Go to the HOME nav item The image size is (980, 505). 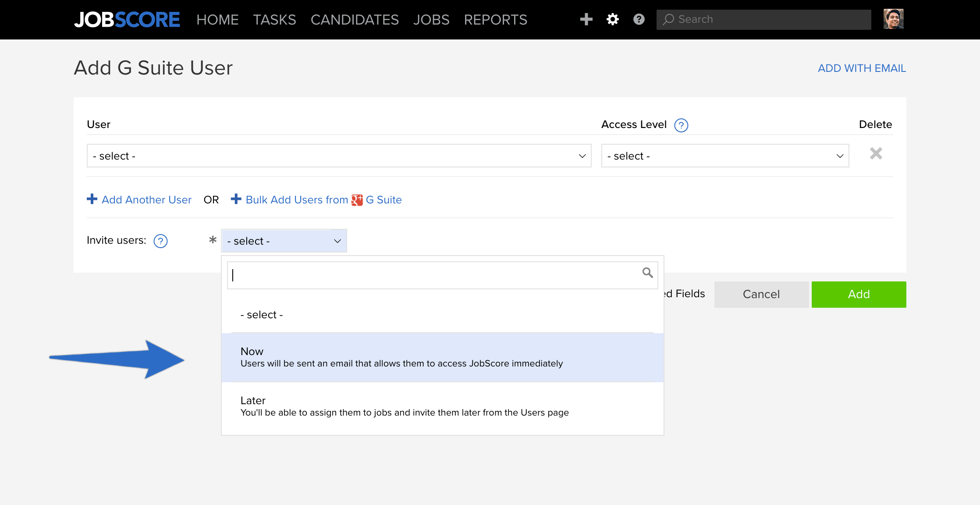[217, 20]
